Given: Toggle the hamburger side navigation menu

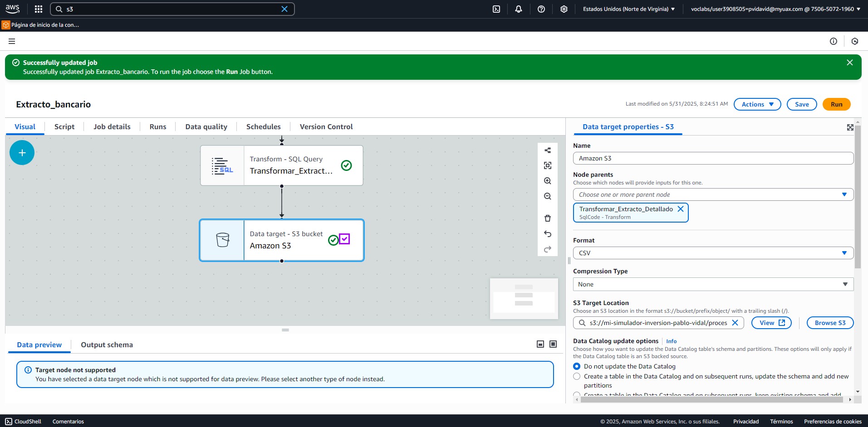Looking at the screenshot, I should point(12,41).
